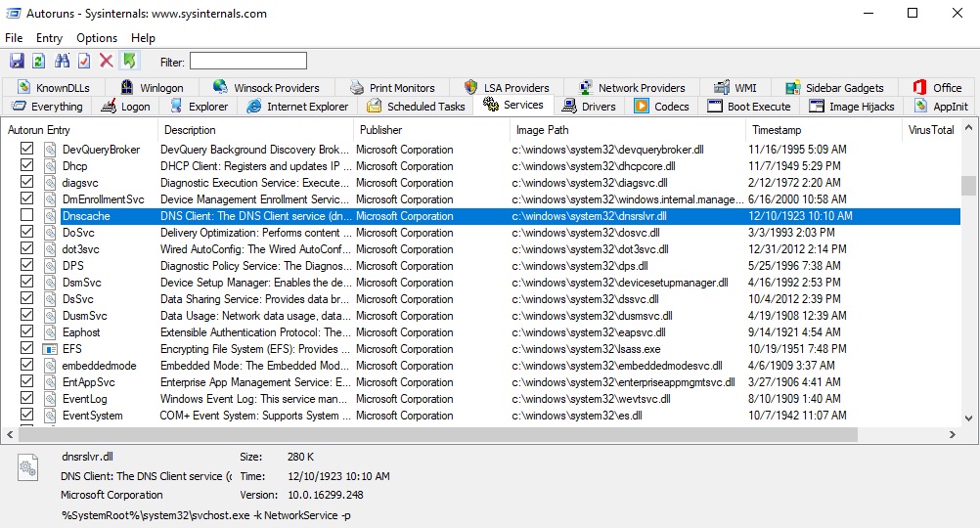Uncheck the diagsvc entry checkbox
Viewport: 980px width, 528px height.
coord(26,182)
